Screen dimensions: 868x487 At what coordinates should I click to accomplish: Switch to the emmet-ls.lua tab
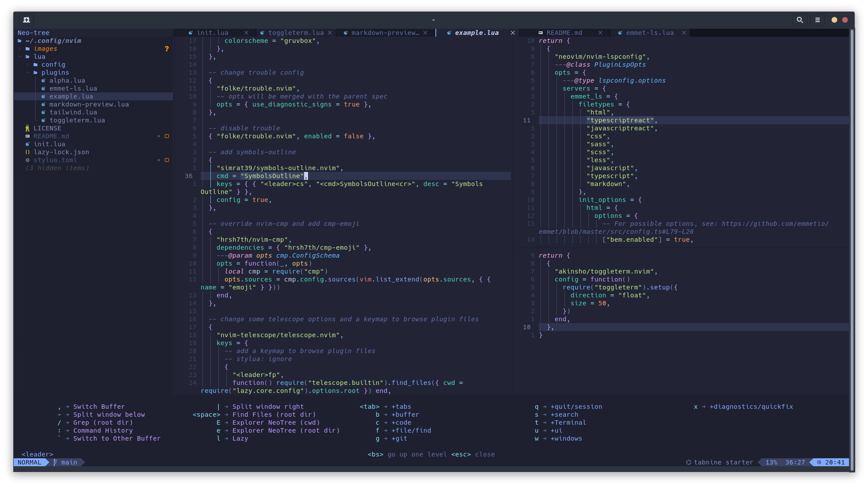point(650,33)
